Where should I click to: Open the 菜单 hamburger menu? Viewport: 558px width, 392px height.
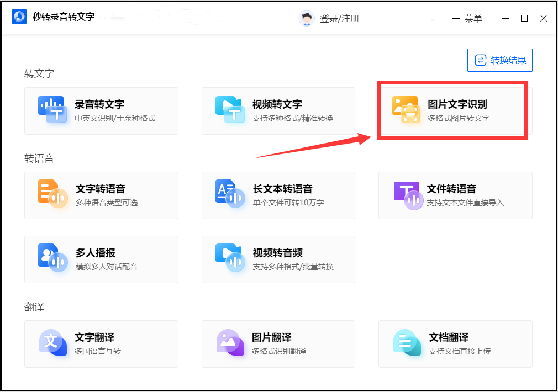(x=467, y=19)
